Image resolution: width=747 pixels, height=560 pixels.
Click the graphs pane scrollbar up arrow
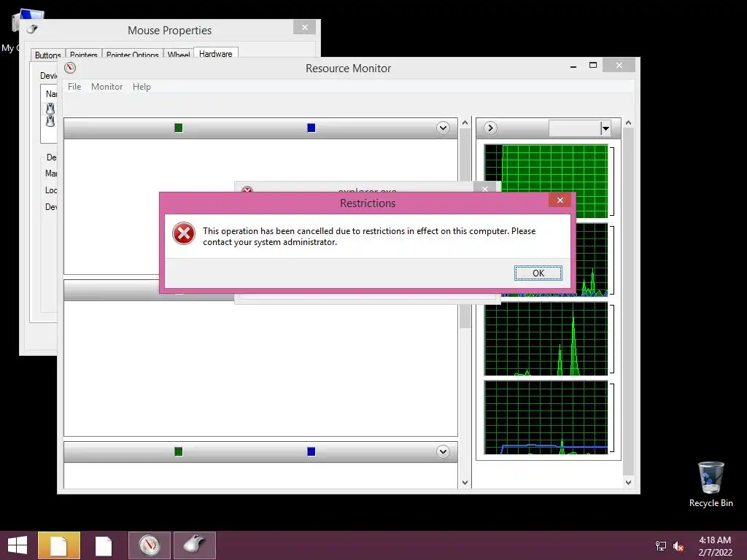pos(628,122)
